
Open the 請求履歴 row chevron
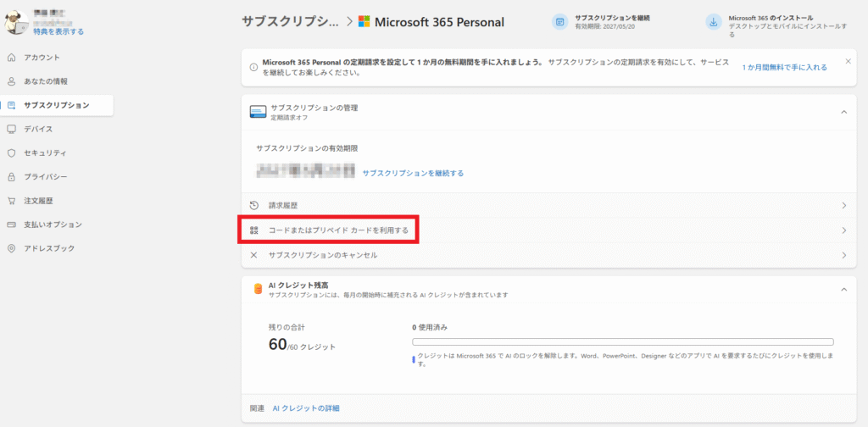(844, 205)
